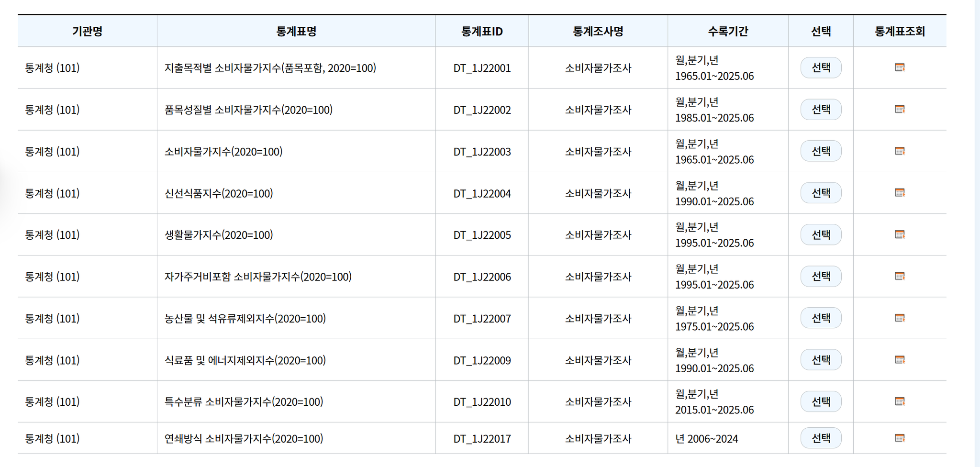
Task: Open table view icon for DT_1J22009
Action: point(900,360)
